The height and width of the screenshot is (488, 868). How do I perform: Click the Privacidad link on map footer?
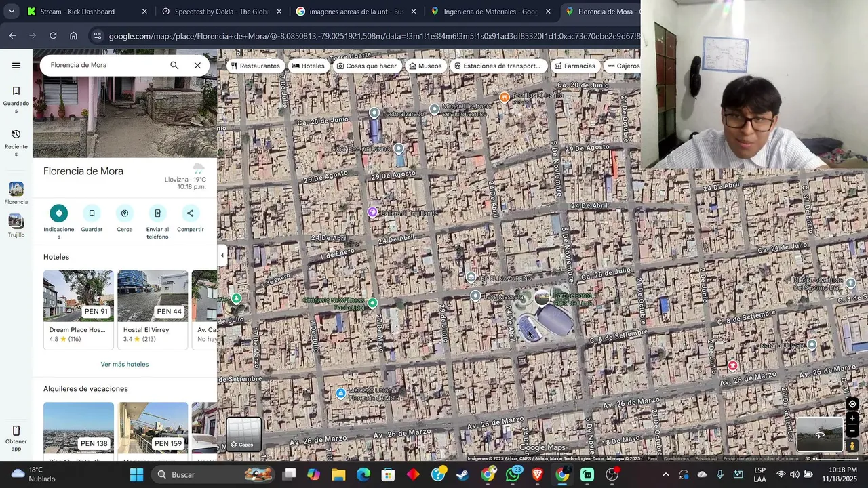pyautogui.click(x=705, y=459)
